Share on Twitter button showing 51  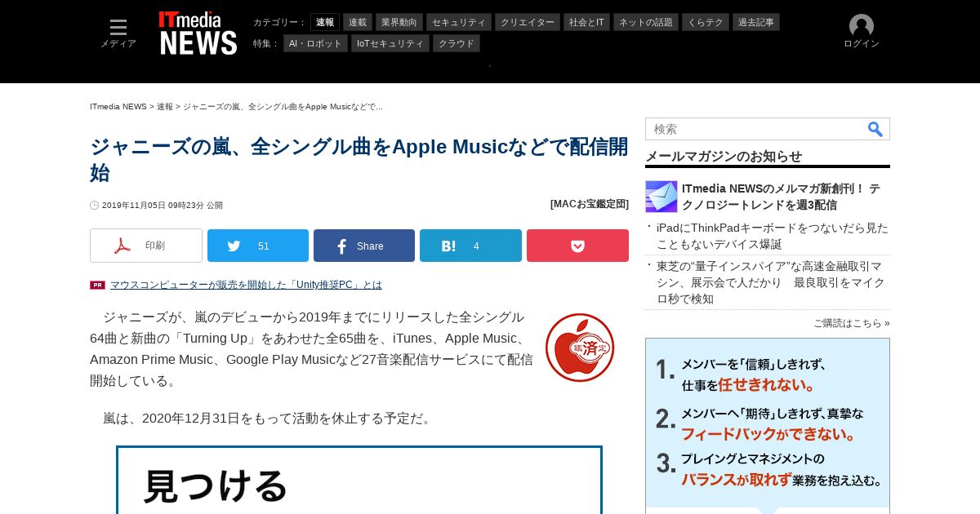click(x=258, y=246)
